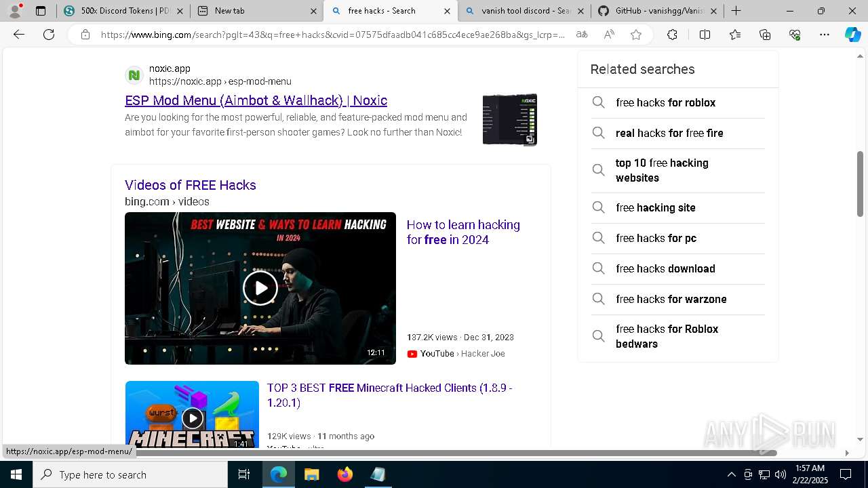Search free hacks download
This screenshot has width=868, height=488.
[678, 269]
